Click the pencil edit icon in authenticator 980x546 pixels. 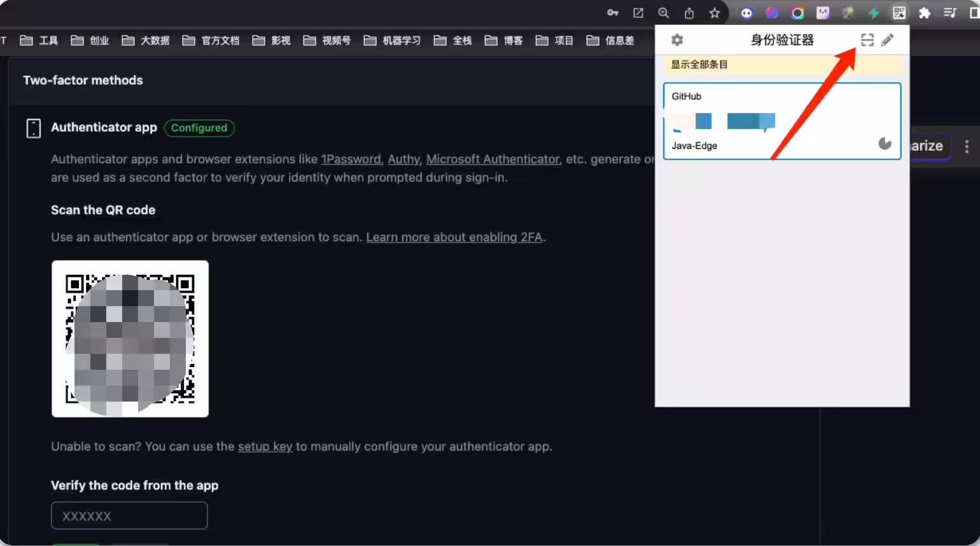tap(888, 40)
